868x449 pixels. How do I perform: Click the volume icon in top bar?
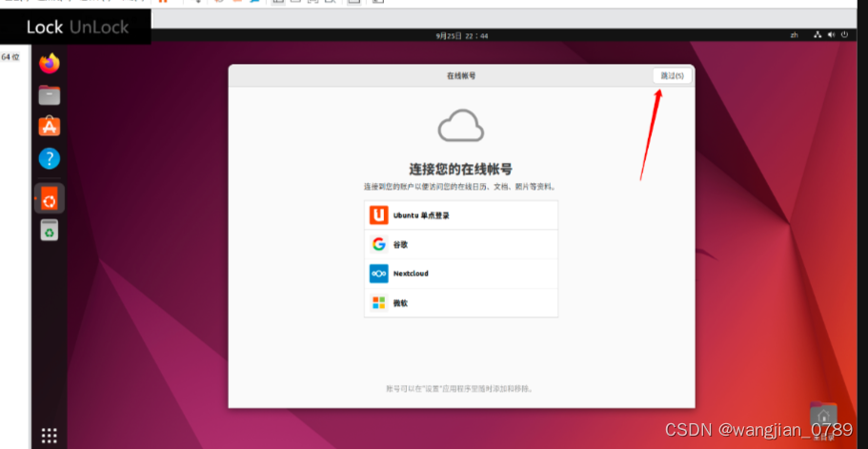tap(831, 35)
